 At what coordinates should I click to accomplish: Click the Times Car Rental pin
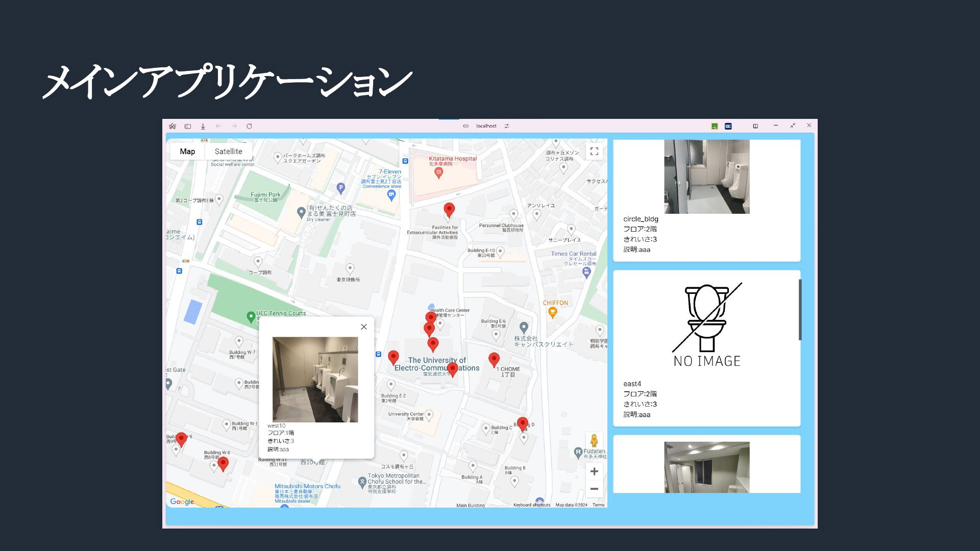(x=586, y=272)
